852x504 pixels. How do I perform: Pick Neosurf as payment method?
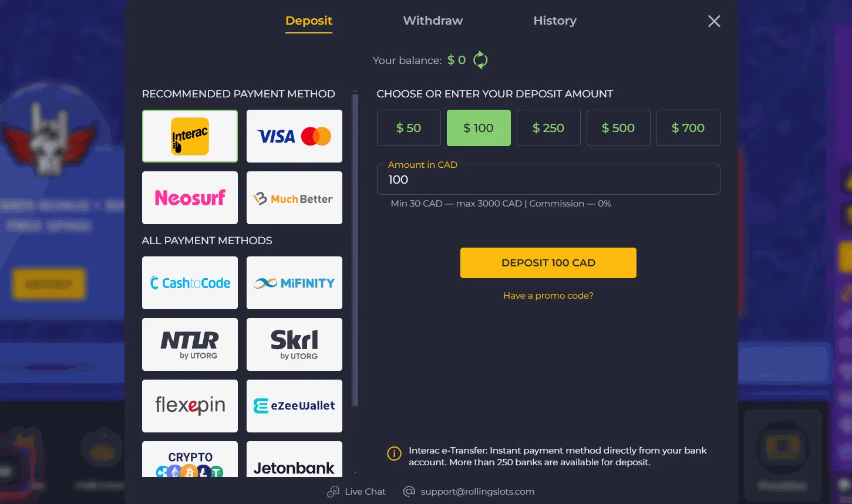[190, 198]
